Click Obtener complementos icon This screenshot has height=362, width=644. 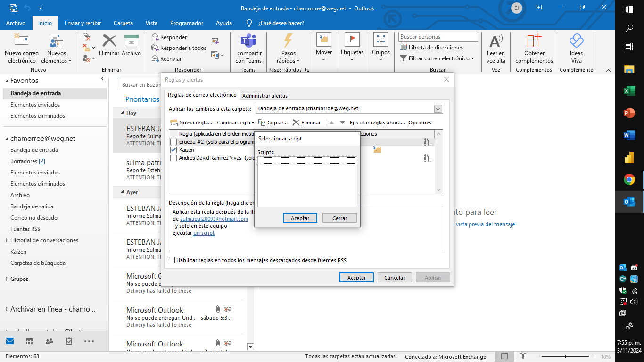tap(534, 41)
